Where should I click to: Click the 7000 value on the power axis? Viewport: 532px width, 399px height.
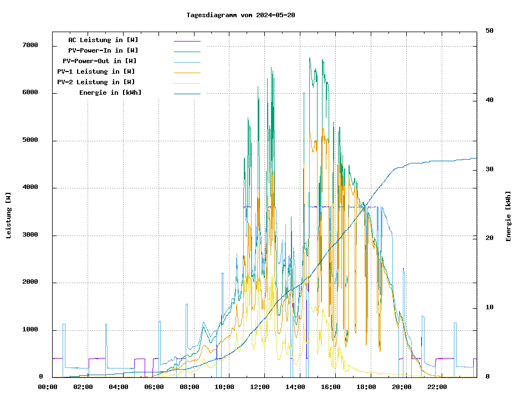click(30, 45)
